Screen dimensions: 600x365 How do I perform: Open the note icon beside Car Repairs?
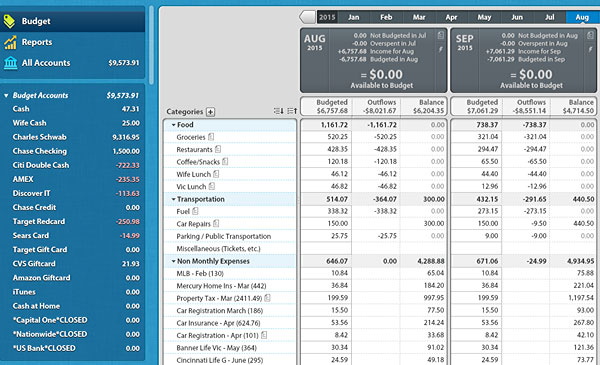click(x=216, y=223)
